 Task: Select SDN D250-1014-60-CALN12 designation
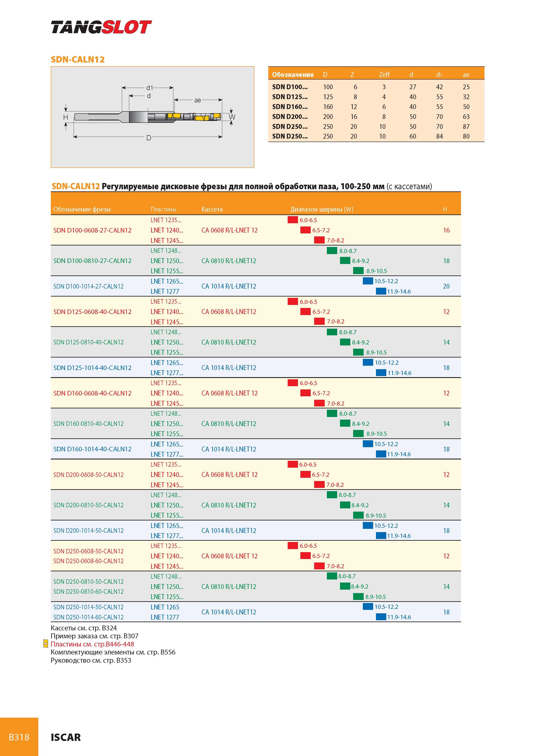click(88, 617)
